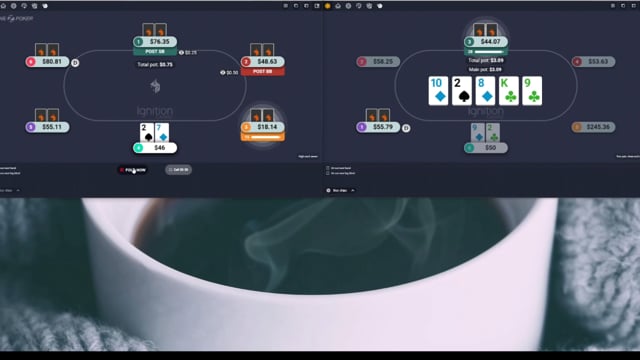This screenshot has height=360, width=640.
Task: Click the 8 of diamonds board card
Action: tap(485, 91)
